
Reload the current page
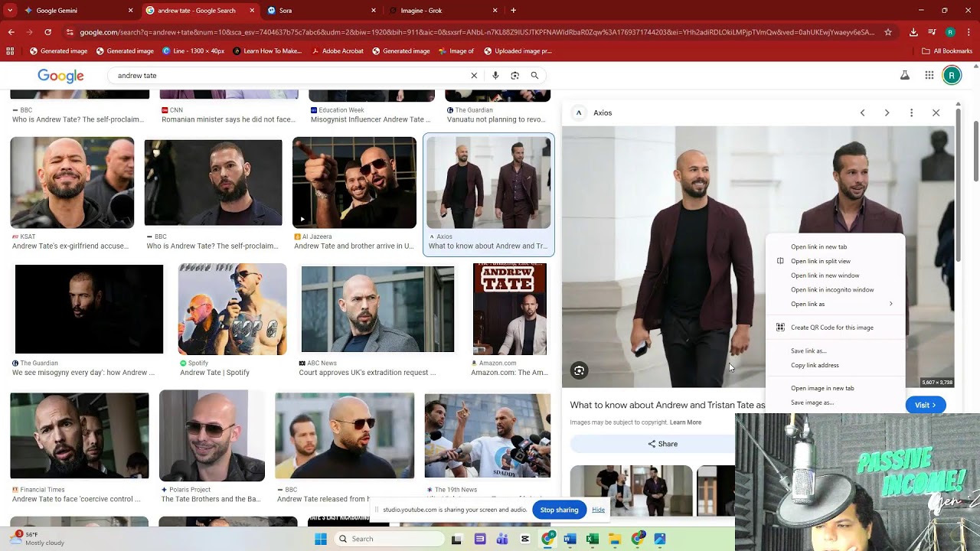(x=47, y=32)
